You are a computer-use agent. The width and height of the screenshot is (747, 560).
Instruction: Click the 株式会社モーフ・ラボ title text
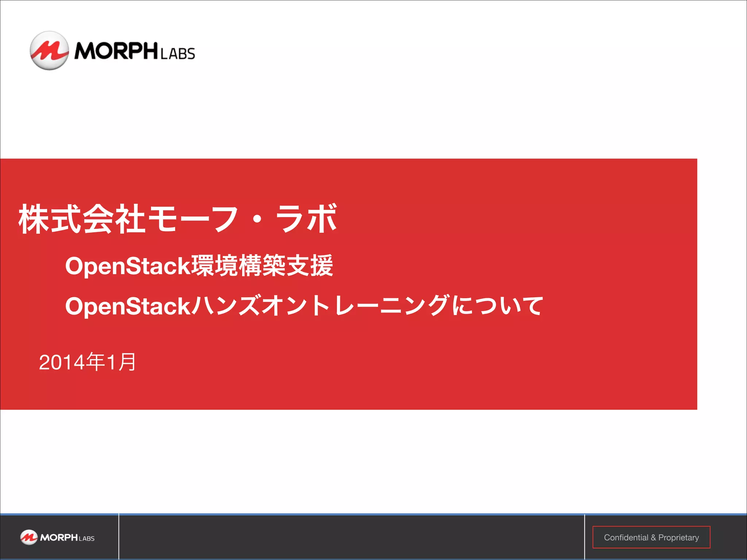pos(178,219)
